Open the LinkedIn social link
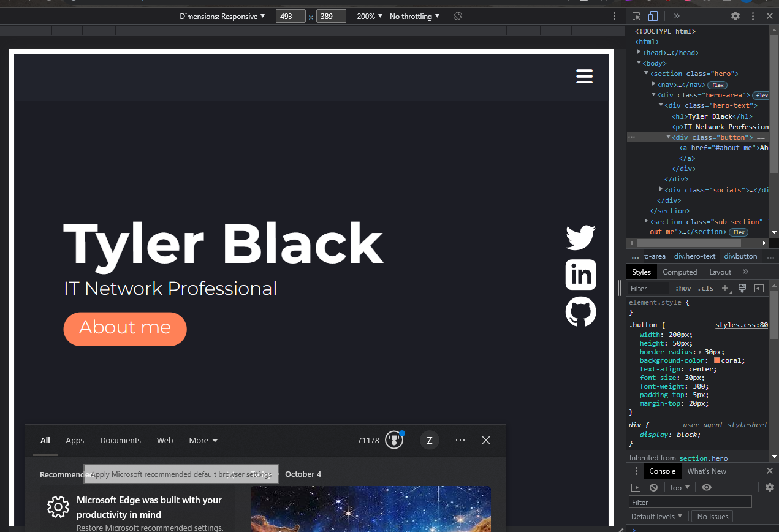The height and width of the screenshot is (532, 779). coord(580,274)
